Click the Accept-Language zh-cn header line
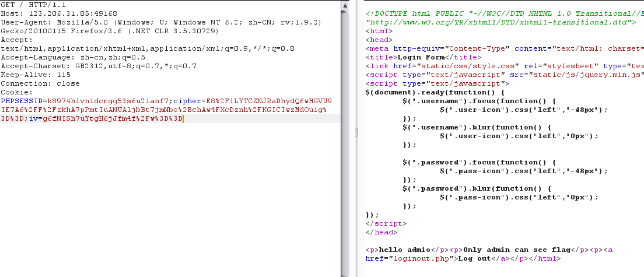The width and height of the screenshot is (644, 277). (x=73, y=57)
